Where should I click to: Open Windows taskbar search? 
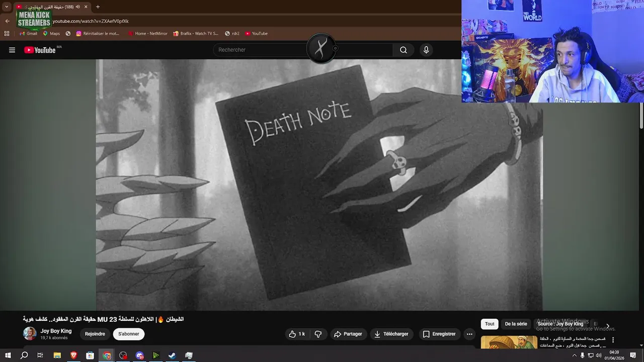[x=24, y=355]
